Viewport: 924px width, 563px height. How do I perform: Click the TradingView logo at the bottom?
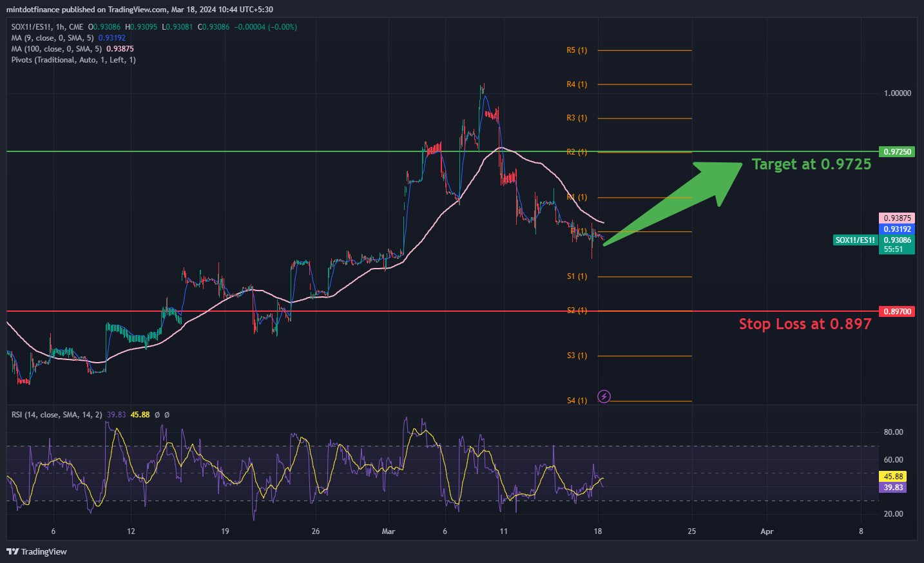tap(37, 551)
